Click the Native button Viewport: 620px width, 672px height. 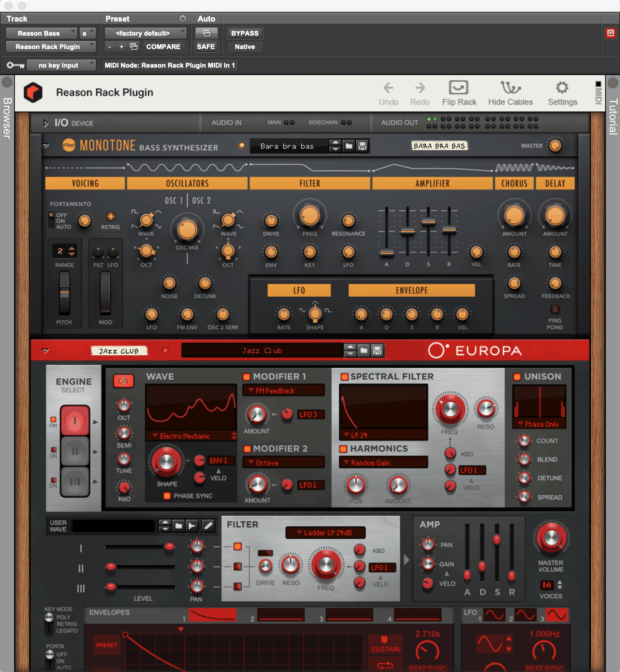pos(245,46)
